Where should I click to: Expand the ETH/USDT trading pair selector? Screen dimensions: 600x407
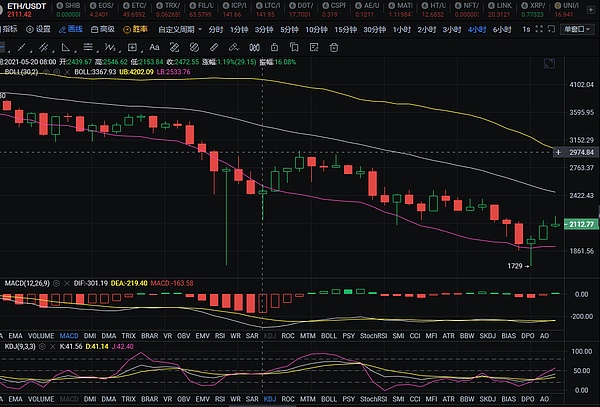tap(24, 6)
